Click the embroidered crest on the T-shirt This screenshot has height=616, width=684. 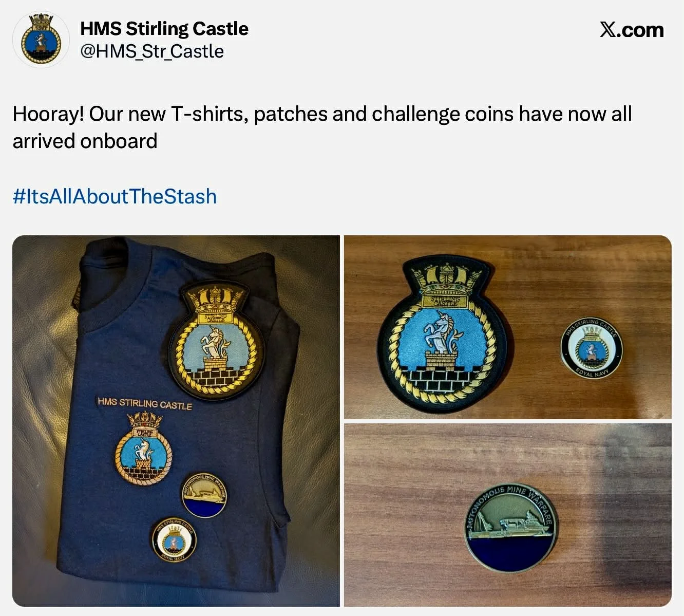click(144, 447)
